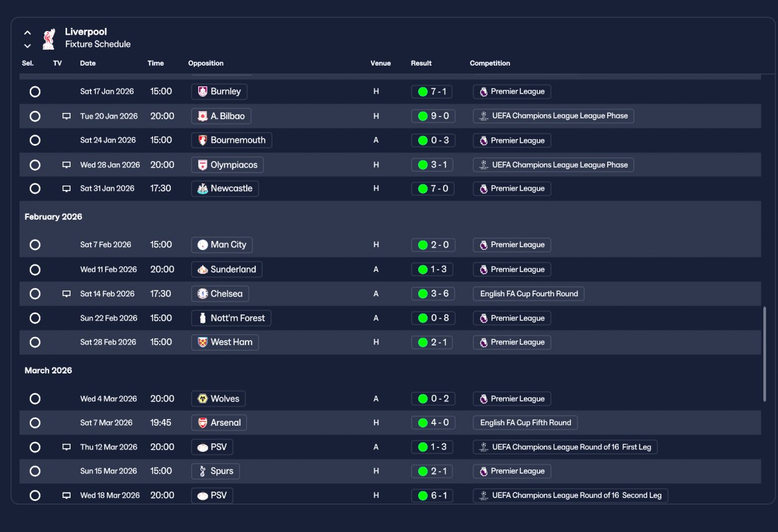
Task: Click the Burnley club badge
Action: [202, 92]
